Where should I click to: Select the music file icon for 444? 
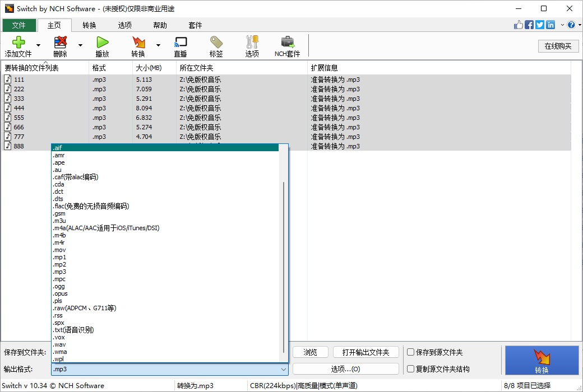(x=8, y=108)
